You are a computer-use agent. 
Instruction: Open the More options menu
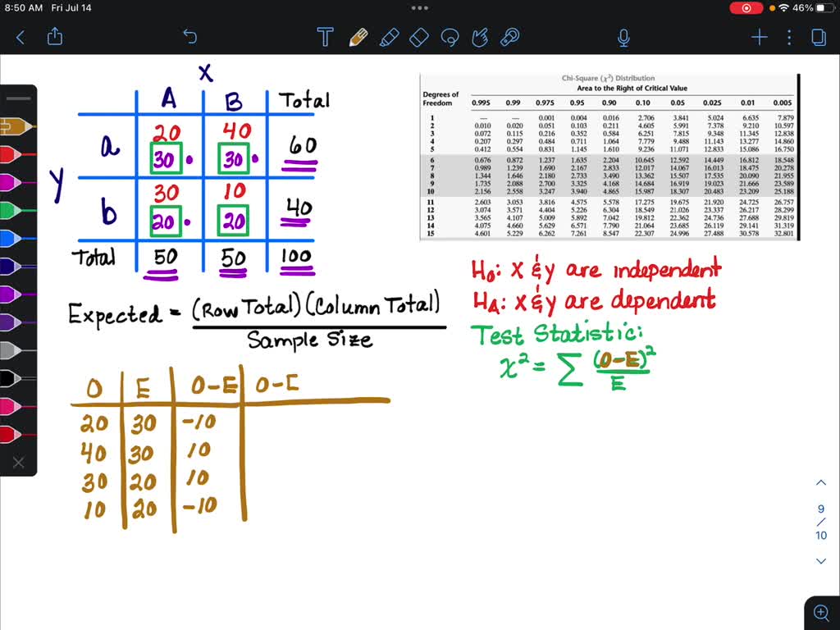pos(788,37)
